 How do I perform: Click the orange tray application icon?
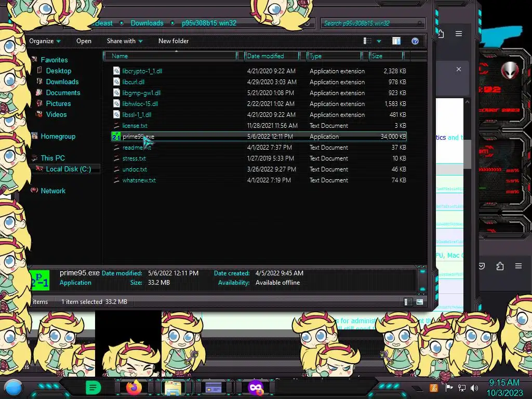tap(434, 388)
